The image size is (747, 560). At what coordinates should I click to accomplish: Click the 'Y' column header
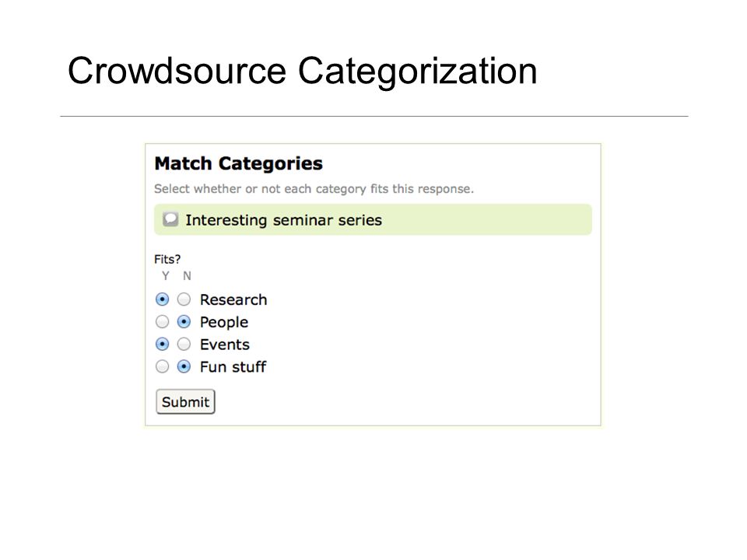pyautogui.click(x=165, y=275)
